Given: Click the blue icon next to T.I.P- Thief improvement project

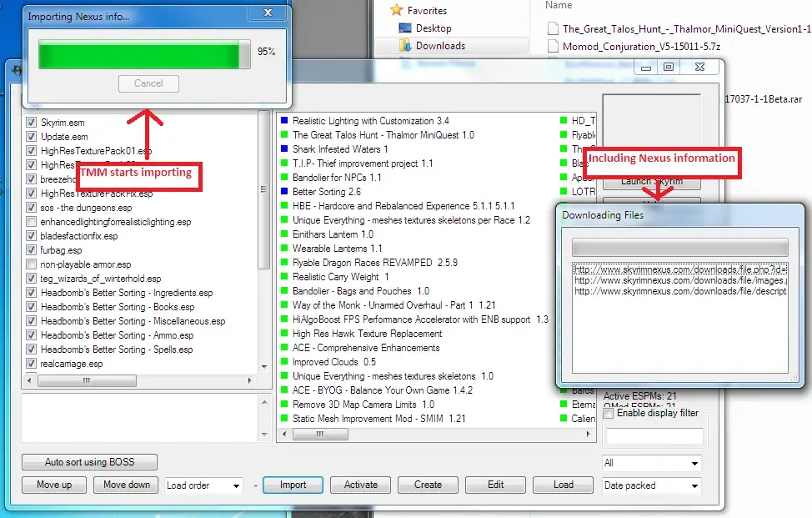Looking at the screenshot, I should (x=284, y=163).
